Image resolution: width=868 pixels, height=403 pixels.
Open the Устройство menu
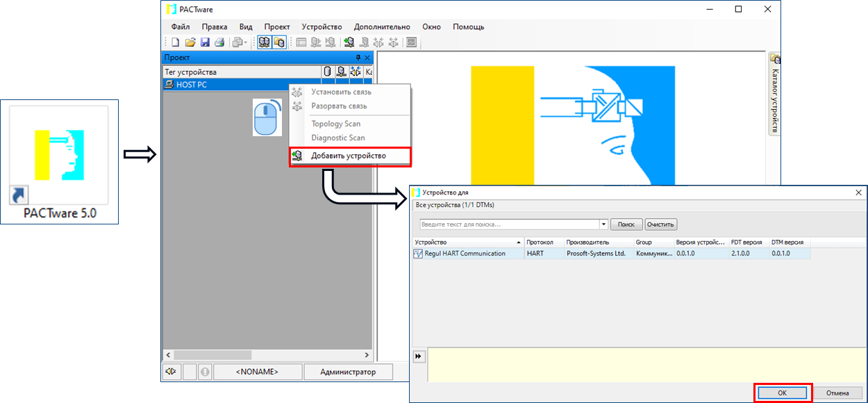322,26
